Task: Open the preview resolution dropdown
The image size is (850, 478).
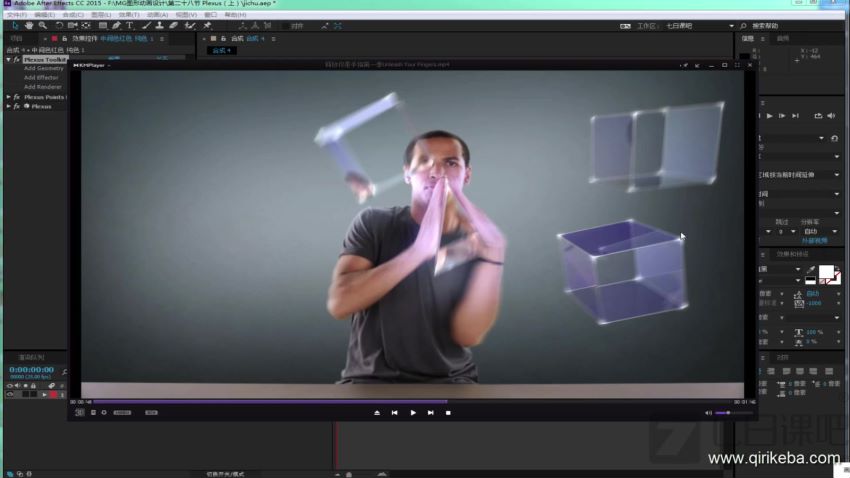Action: coord(834,231)
